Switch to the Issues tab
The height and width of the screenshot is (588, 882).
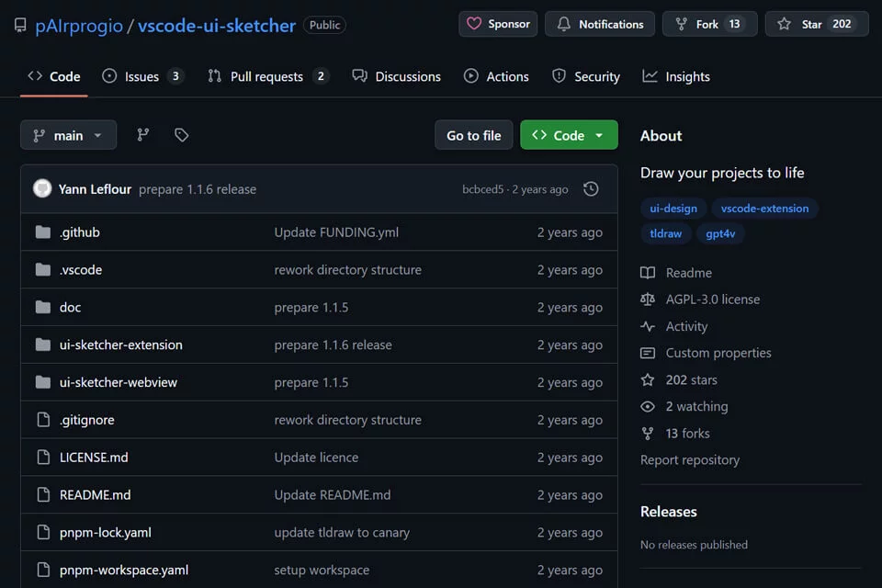(142, 76)
